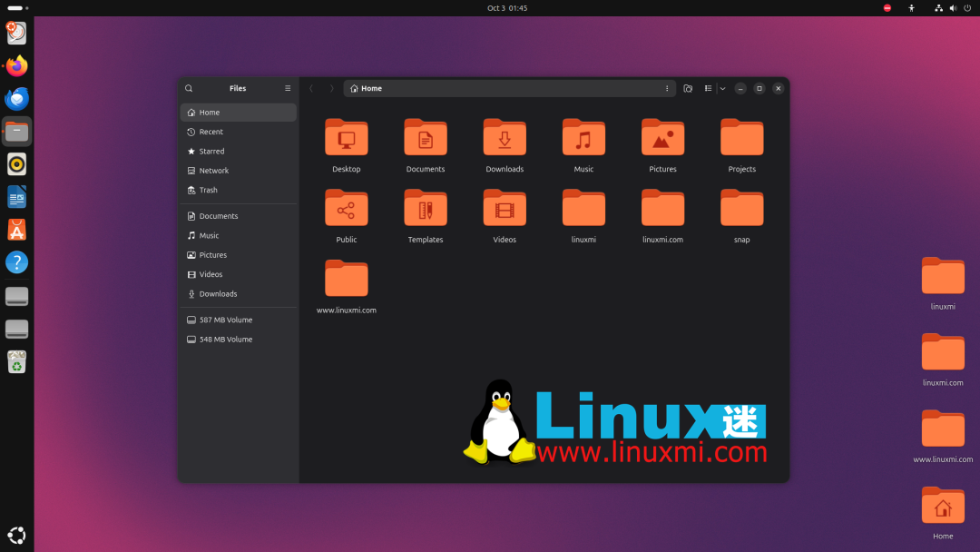
Task: Open Firefox from the dock
Action: coord(17,65)
